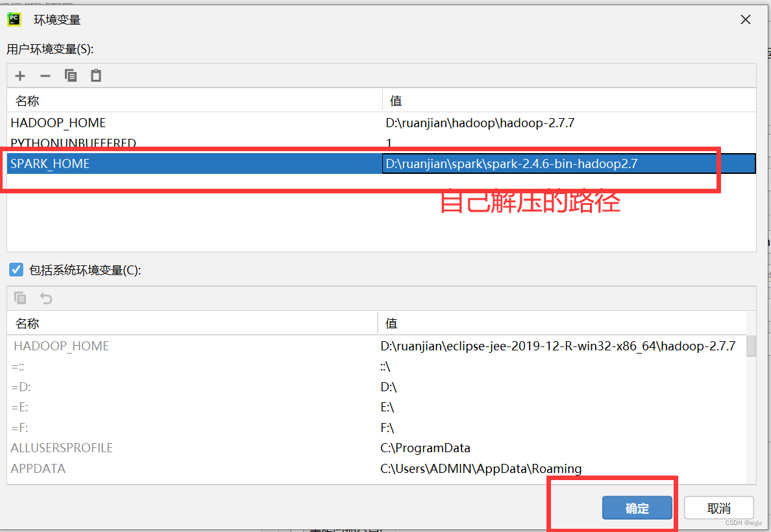Click the D:\ value of =D: row
Image resolution: width=771 pixels, height=532 pixels.
(x=388, y=387)
